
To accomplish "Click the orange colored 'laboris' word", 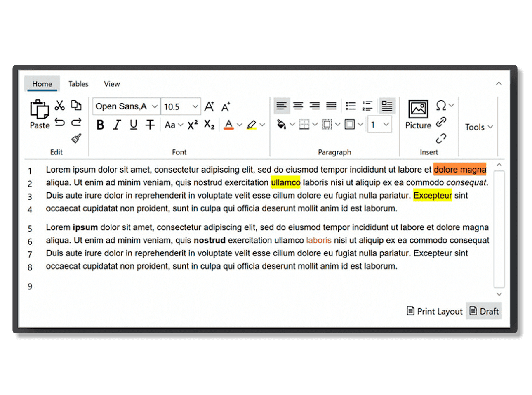I will (x=319, y=240).
